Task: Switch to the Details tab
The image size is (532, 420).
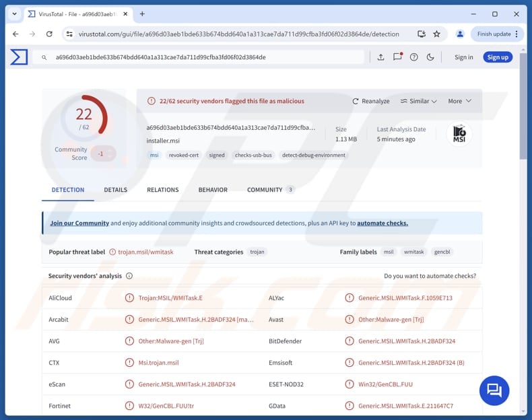Action: (115, 190)
